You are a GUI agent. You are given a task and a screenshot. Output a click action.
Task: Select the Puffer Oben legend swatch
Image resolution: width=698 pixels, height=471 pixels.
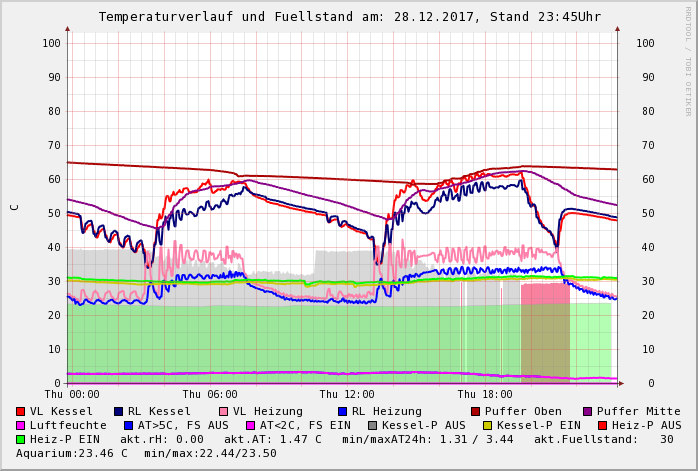[476, 411]
